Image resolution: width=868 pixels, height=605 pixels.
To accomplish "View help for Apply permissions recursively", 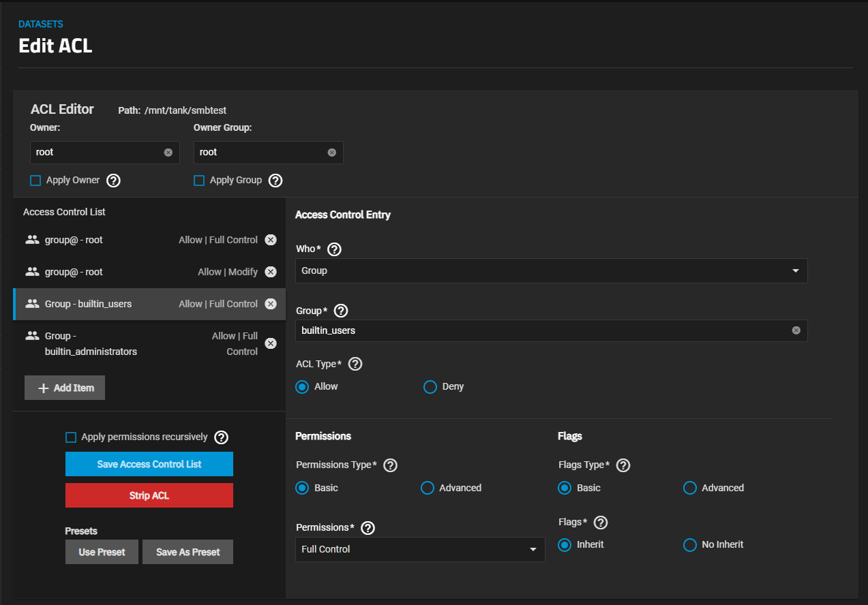I will [x=221, y=437].
